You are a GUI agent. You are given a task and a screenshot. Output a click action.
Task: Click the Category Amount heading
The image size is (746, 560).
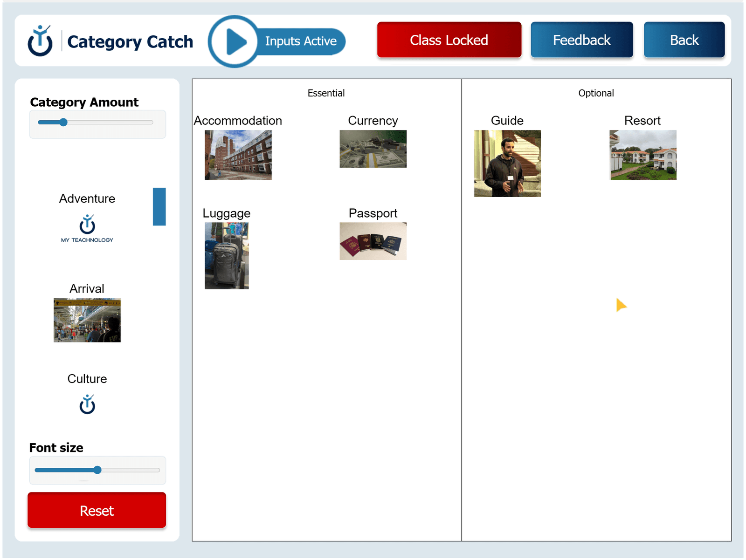(x=84, y=102)
